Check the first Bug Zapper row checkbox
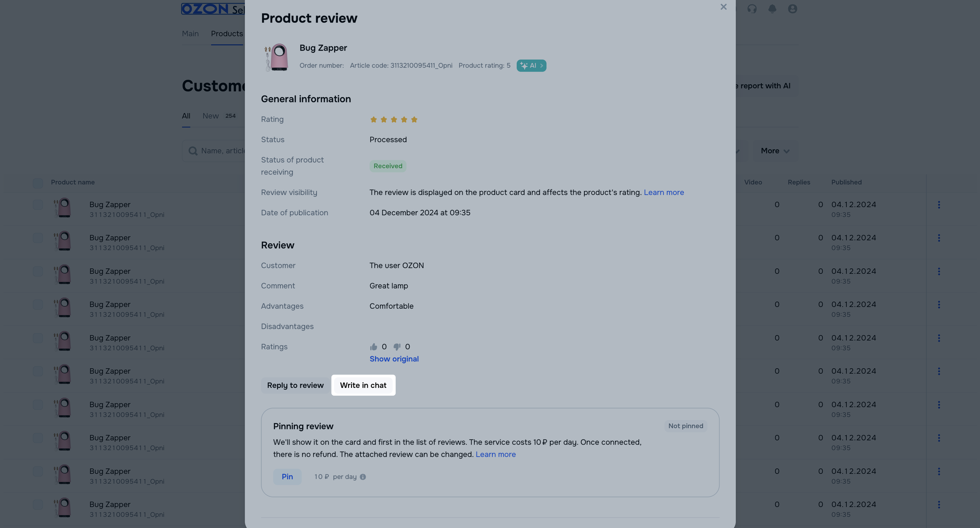Viewport: 980px width, 528px height. [x=38, y=205]
